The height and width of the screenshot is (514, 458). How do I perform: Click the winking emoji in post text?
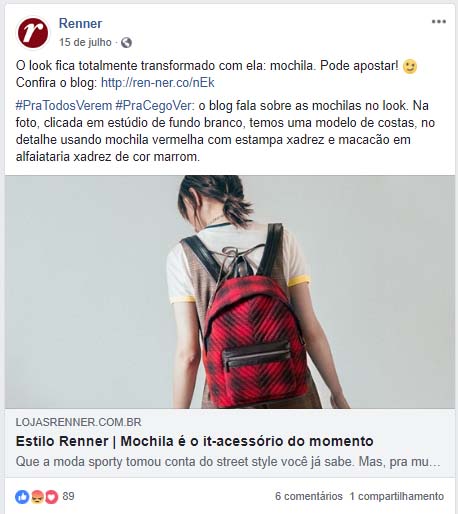point(410,66)
